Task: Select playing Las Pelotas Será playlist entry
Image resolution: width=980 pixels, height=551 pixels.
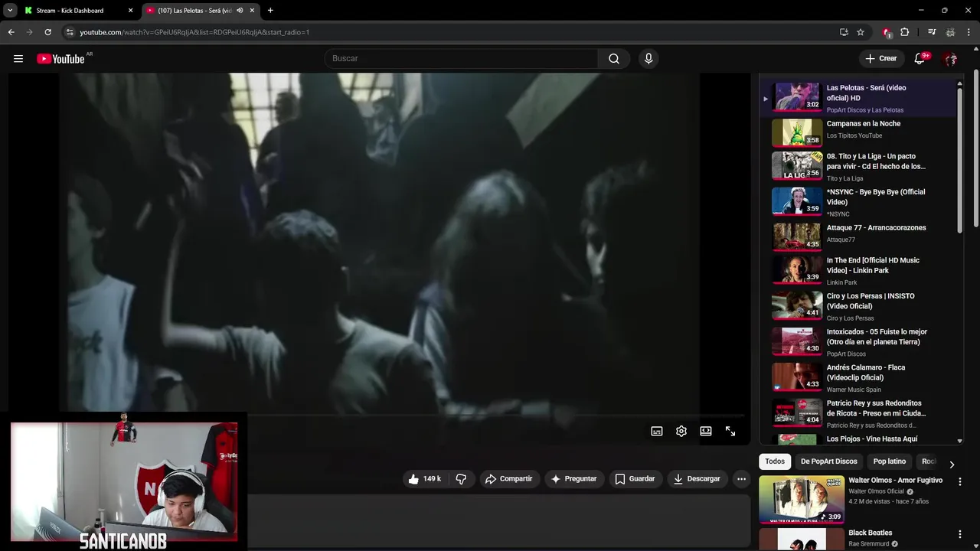Action: [858, 98]
